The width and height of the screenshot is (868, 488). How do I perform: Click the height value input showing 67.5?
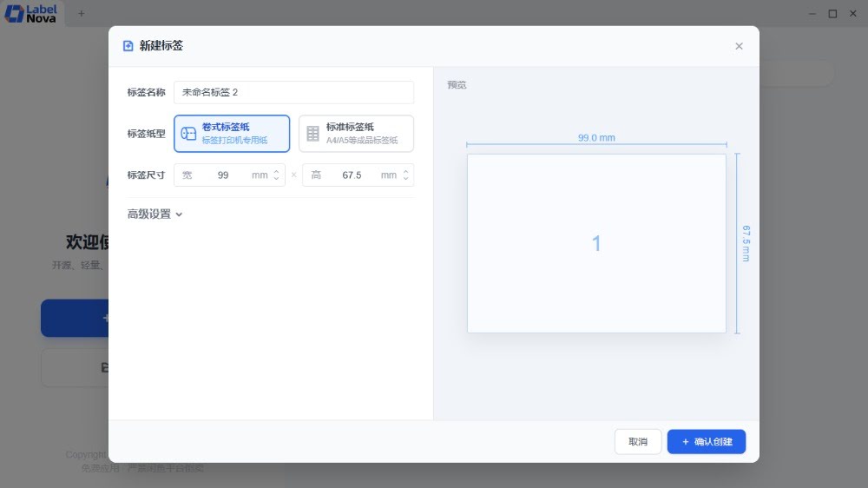pyautogui.click(x=352, y=175)
